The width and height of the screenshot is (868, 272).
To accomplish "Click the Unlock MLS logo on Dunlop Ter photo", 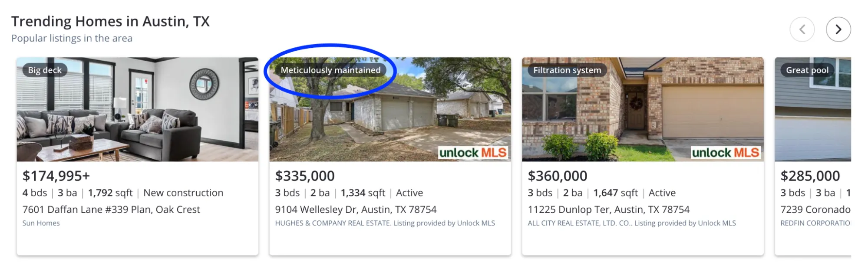I will point(726,153).
